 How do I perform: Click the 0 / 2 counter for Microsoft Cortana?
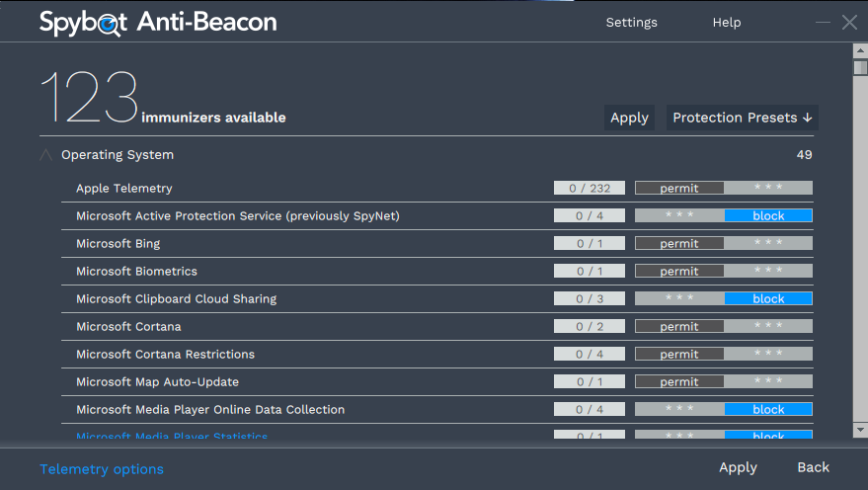(589, 326)
